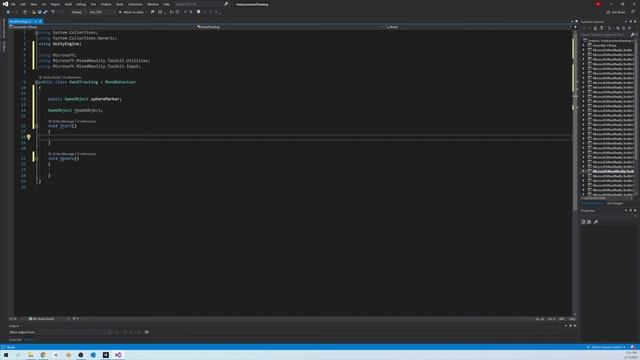Toggle word wrap in Output panel
The height and width of the screenshot is (360, 640).
point(147,332)
